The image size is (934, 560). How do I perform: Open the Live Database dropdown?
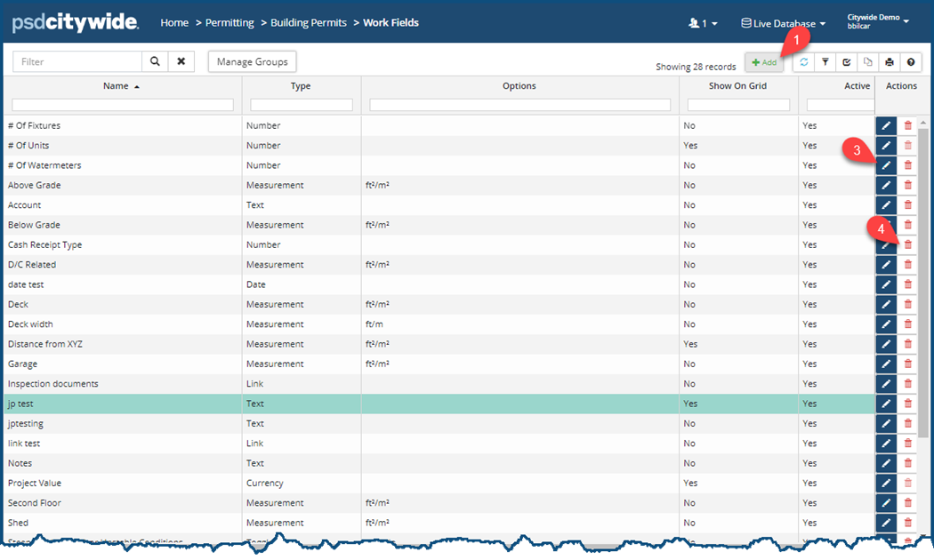[783, 23]
